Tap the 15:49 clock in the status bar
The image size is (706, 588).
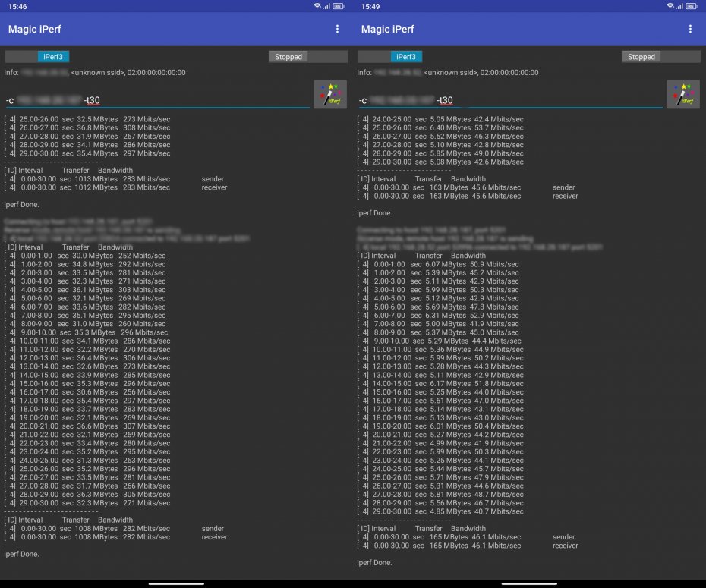click(371, 6)
